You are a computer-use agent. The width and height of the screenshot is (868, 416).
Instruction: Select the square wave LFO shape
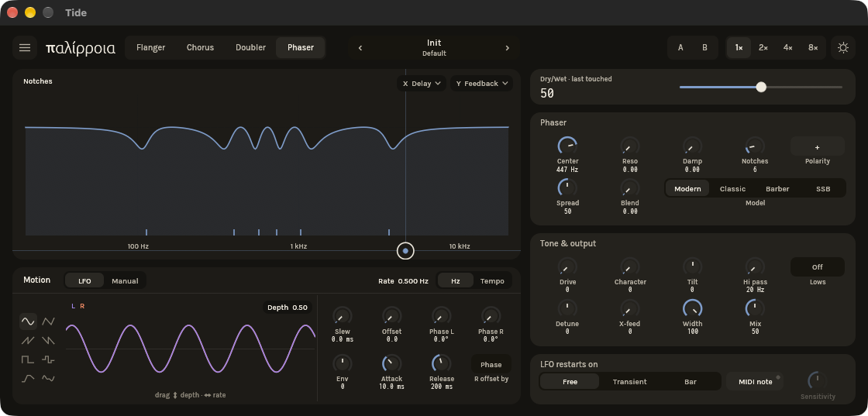pyautogui.click(x=28, y=359)
